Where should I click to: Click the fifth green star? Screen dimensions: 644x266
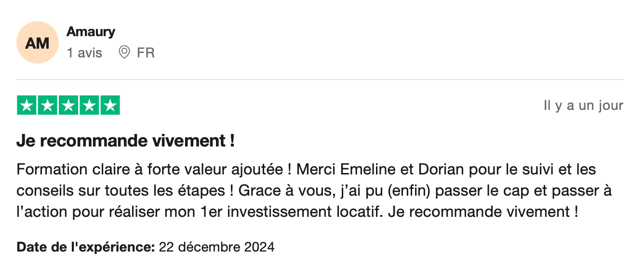[110, 106]
